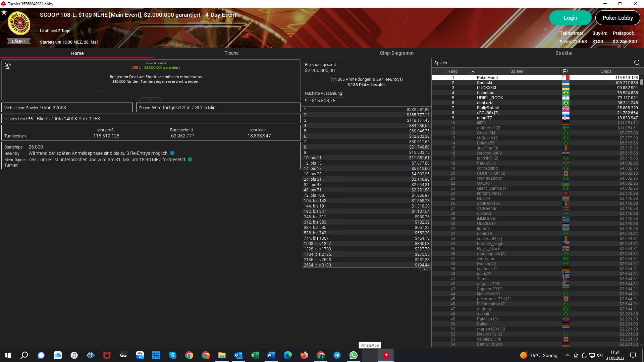The height and width of the screenshot is (362, 644).
Task: Click the 10. bis 11. payout row
Action: 366,158
